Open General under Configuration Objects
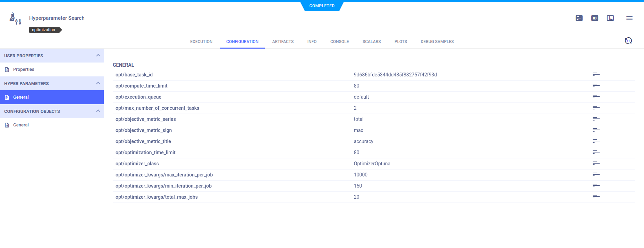The height and width of the screenshot is (248, 644). [21, 125]
